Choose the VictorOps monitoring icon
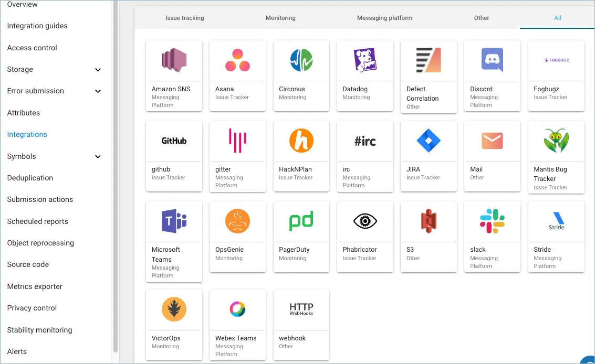 pos(174,309)
